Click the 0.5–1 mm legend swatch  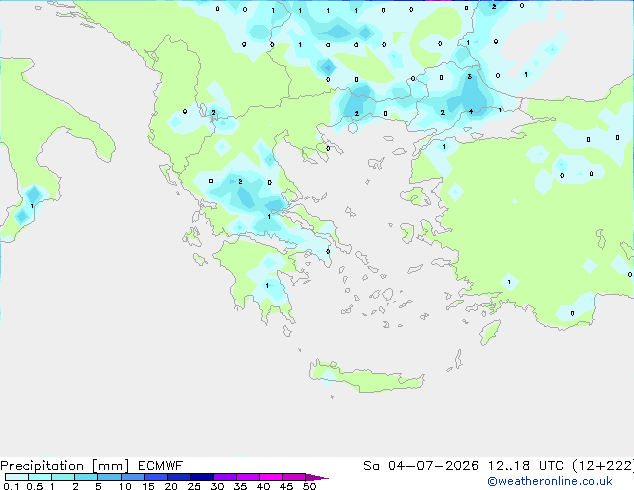tap(40, 477)
